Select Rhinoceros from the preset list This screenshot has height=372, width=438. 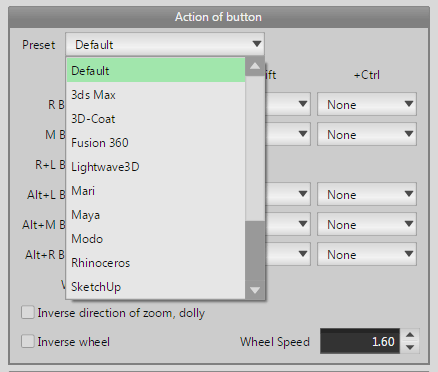(x=156, y=263)
